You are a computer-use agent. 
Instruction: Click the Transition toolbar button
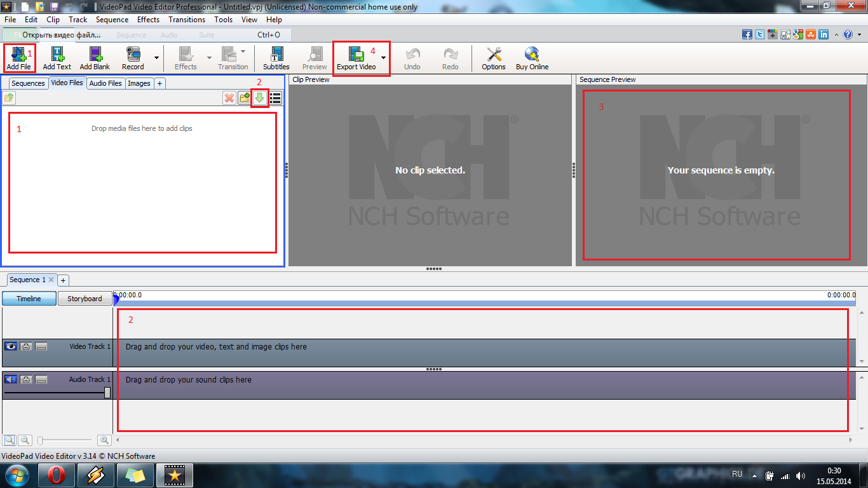(233, 58)
